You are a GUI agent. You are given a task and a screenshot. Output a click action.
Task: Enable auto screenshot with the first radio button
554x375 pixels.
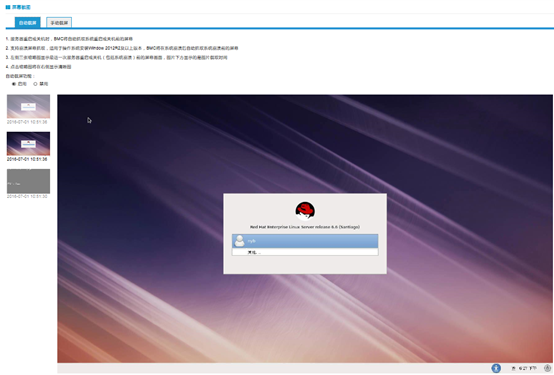(14, 84)
